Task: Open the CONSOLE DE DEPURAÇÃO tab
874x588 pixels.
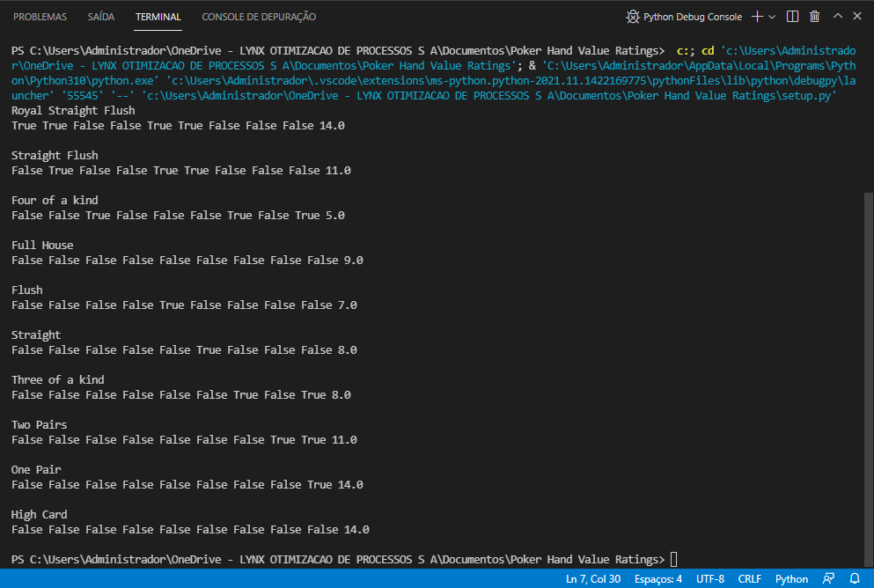Action: [x=259, y=17]
